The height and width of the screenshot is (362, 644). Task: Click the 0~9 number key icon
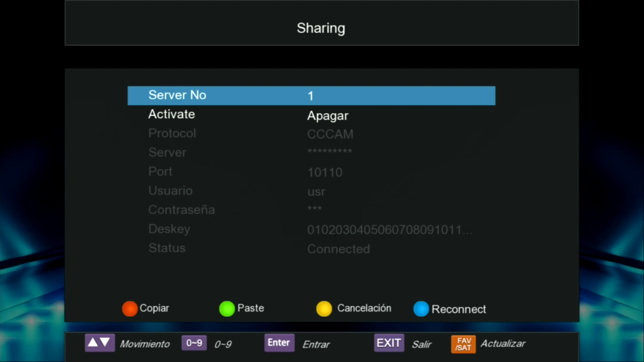194,343
